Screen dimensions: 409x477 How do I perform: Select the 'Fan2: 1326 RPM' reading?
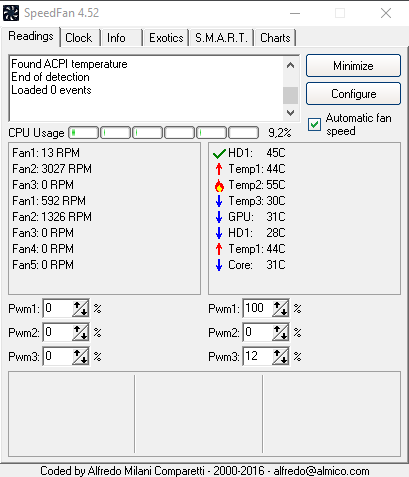coord(52,217)
